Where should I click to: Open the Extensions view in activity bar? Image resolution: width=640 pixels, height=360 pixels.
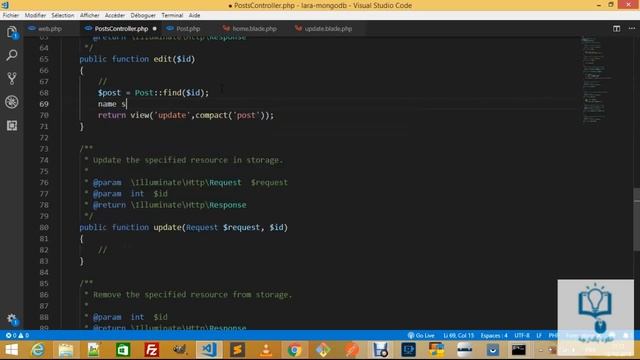[11, 125]
